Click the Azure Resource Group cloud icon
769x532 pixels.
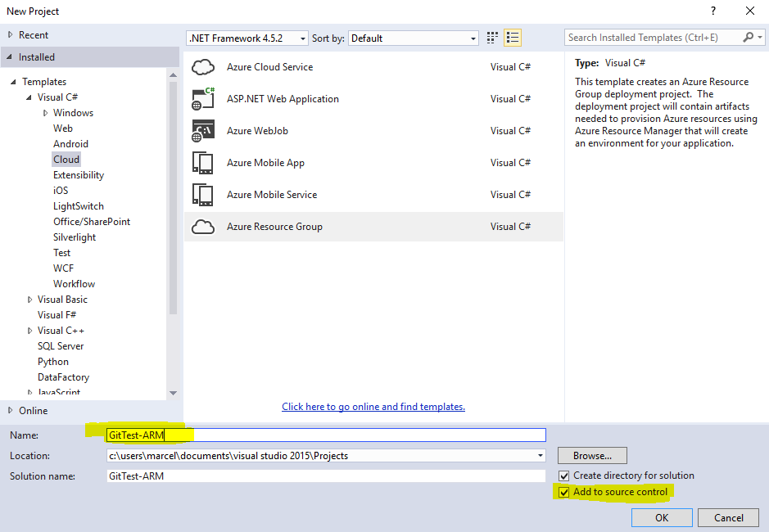[203, 227]
